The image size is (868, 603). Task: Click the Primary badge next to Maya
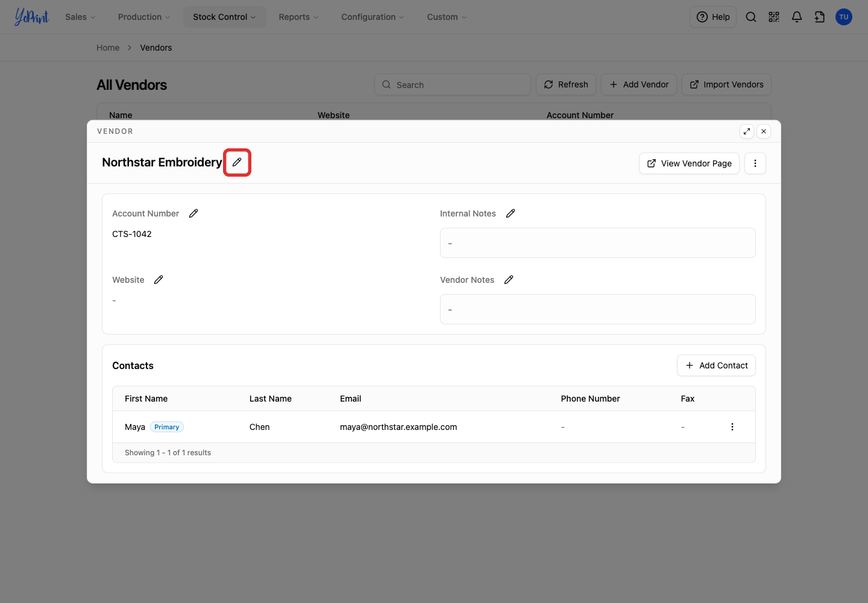(167, 427)
